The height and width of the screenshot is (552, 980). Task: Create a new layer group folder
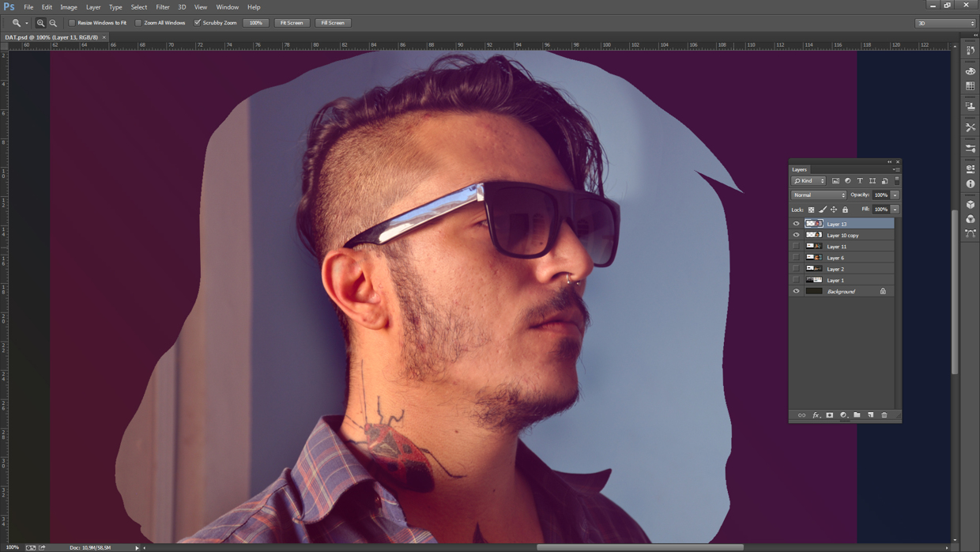[x=857, y=414]
